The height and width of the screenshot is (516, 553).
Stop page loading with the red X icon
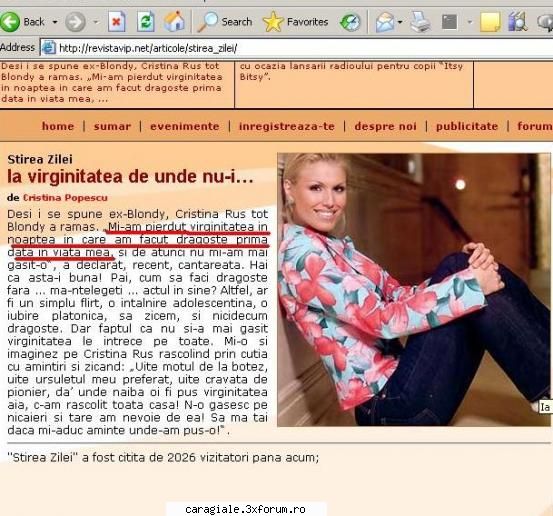116,22
